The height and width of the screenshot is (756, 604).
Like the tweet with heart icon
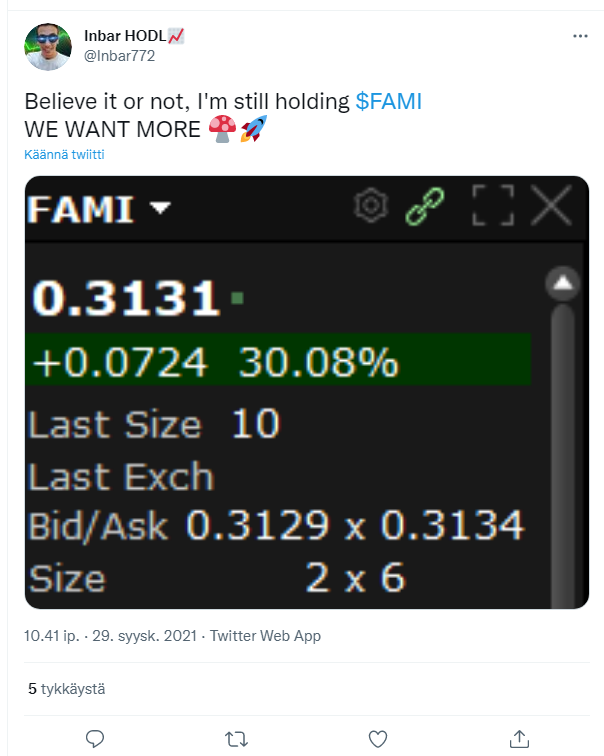point(378,738)
